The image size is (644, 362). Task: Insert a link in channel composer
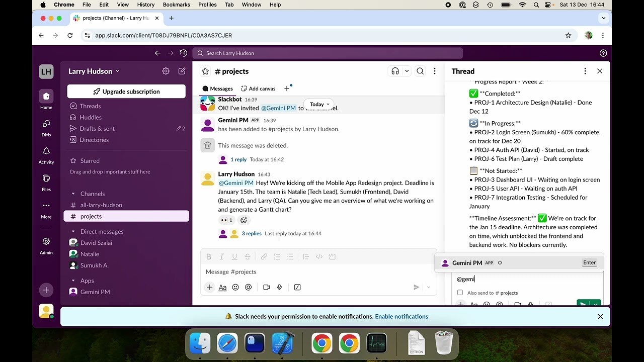264,257
